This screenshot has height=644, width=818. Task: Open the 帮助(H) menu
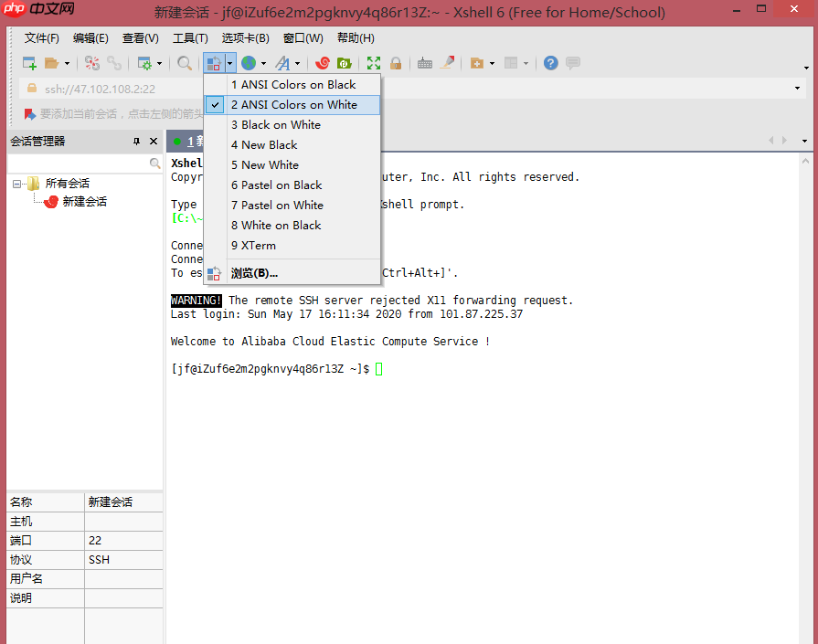pyautogui.click(x=356, y=38)
